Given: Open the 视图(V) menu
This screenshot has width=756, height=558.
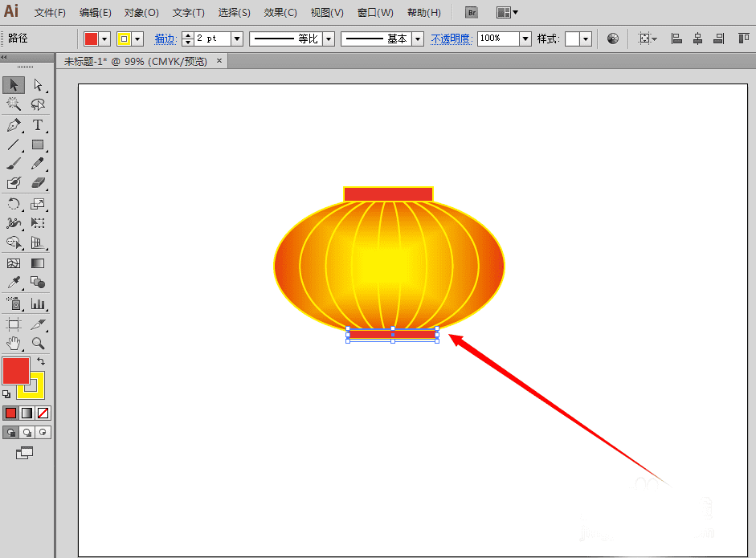Looking at the screenshot, I should (327, 13).
